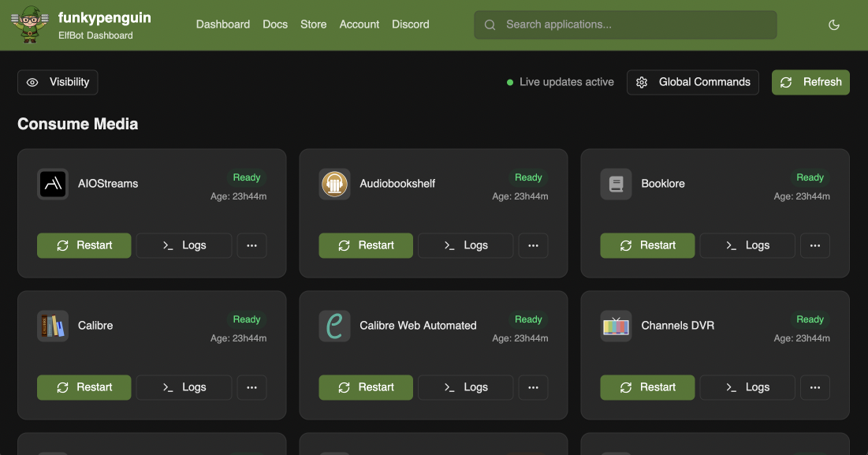Click the Booklore book icon
868x455 pixels.
pyautogui.click(x=617, y=184)
